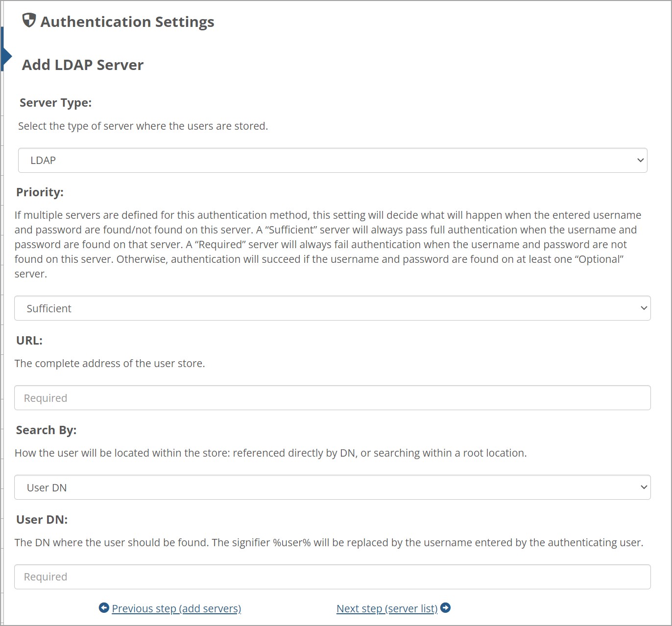Image resolution: width=672 pixels, height=626 pixels.
Task: Select the LDAP value in the server type selector
Action: [43, 160]
